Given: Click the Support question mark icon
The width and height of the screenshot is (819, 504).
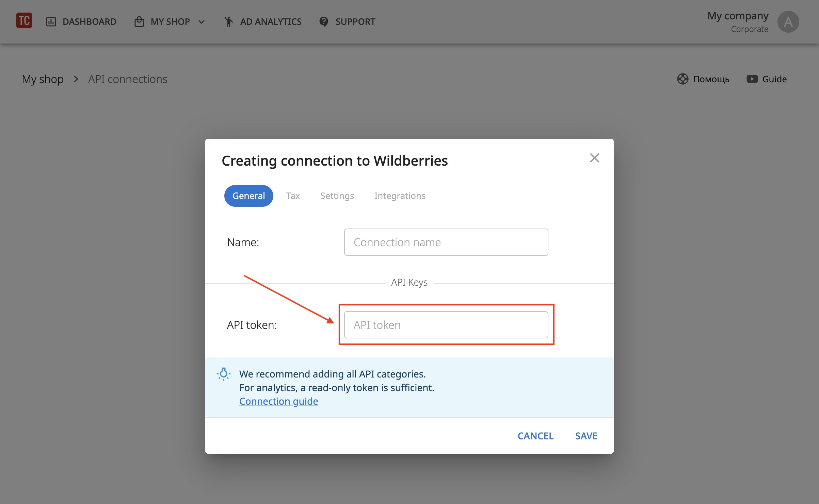Looking at the screenshot, I should click(x=324, y=21).
